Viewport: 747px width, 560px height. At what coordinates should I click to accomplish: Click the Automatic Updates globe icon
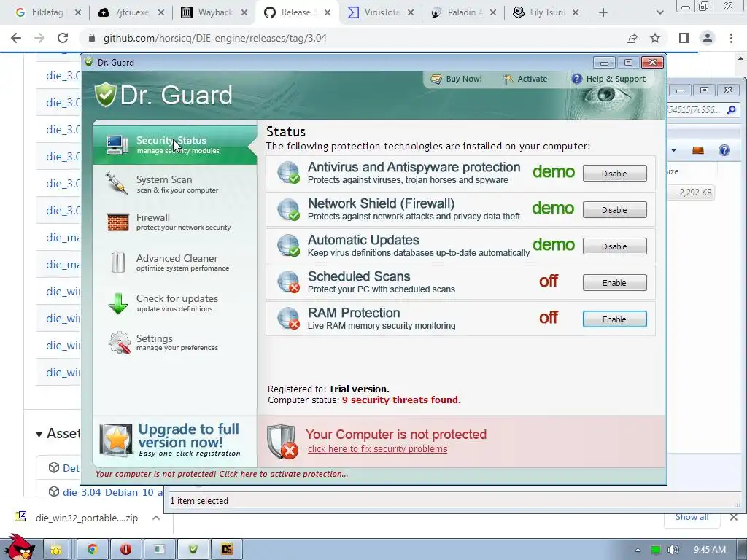pyautogui.click(x=288, y=245)
